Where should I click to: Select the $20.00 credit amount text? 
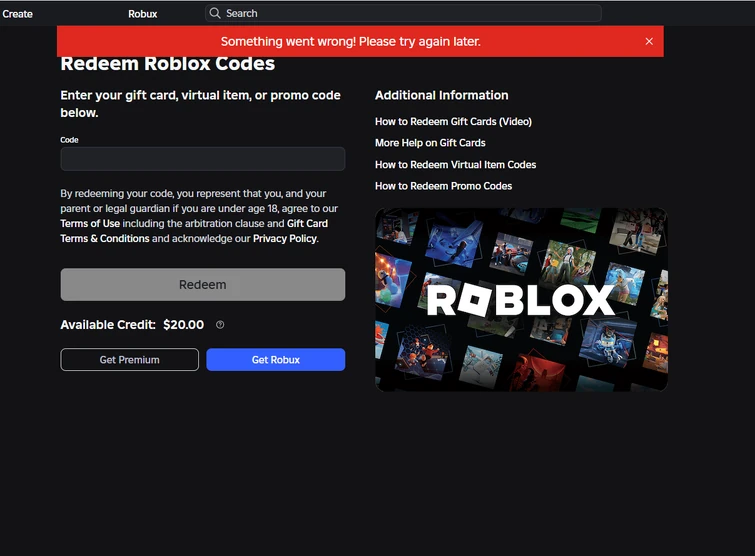(x=183, y=325)
